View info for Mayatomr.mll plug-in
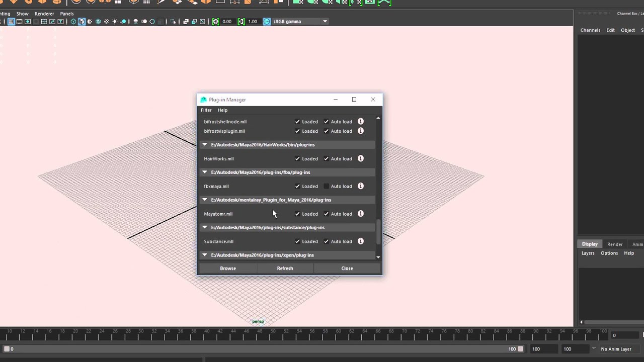The height and width of the screenshot is (362, 644). tap(361, 214)
